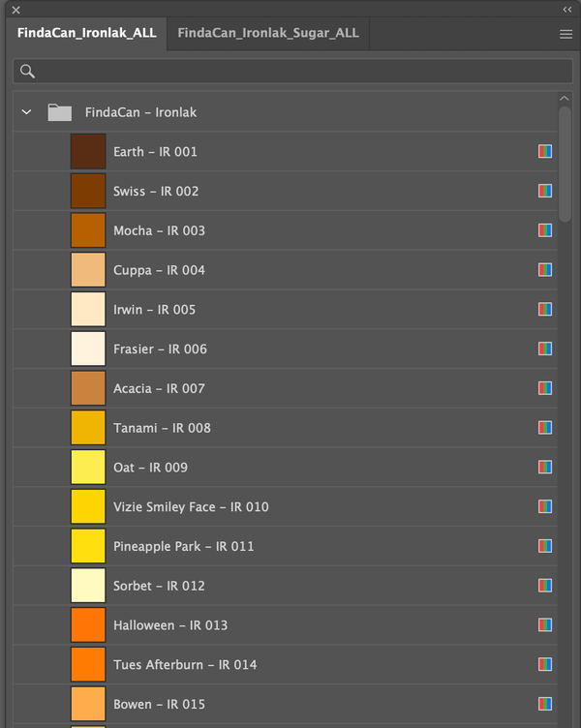This screenshot has height=728, width=581.
Task: Click the color mode icon beside Mocha – IR 003
Action: (545, 230)
